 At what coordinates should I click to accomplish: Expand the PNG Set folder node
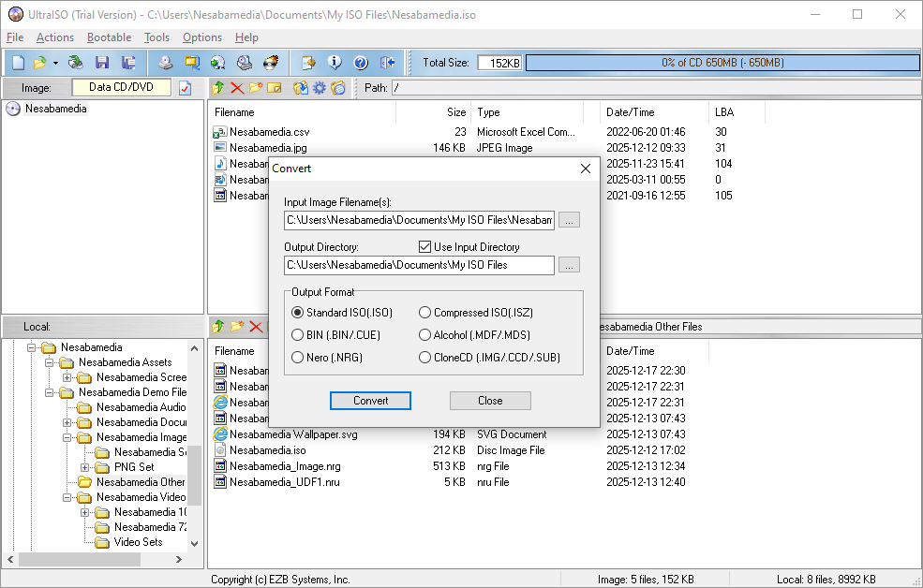coord(85,467)
